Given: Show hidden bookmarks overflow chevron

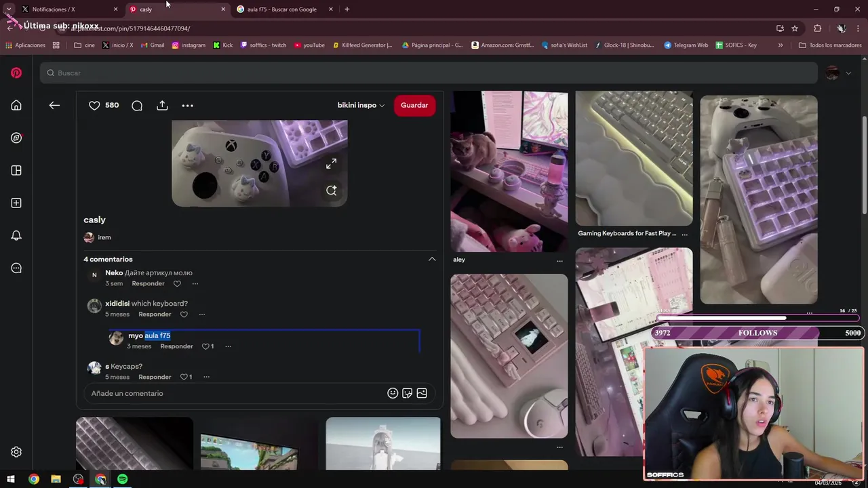Looking at the screenshot, I should tap(781, 45).
